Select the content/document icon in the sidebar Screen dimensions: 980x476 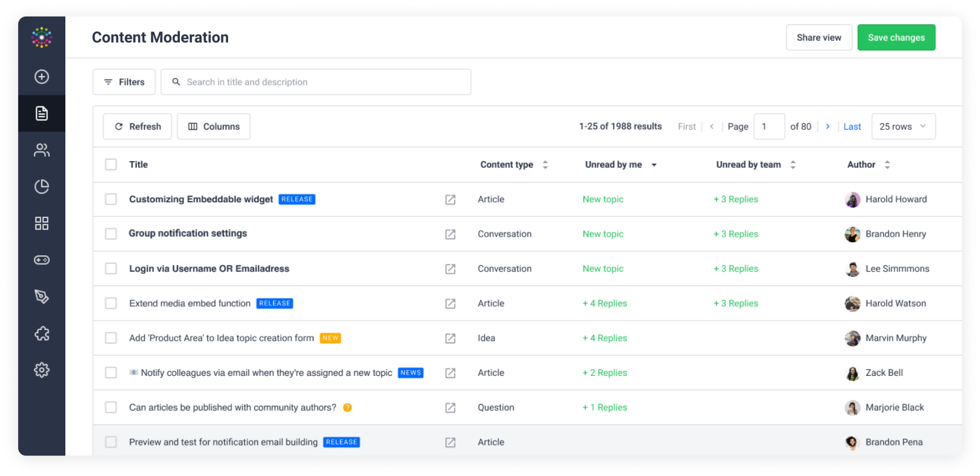(x=42, y=113)
